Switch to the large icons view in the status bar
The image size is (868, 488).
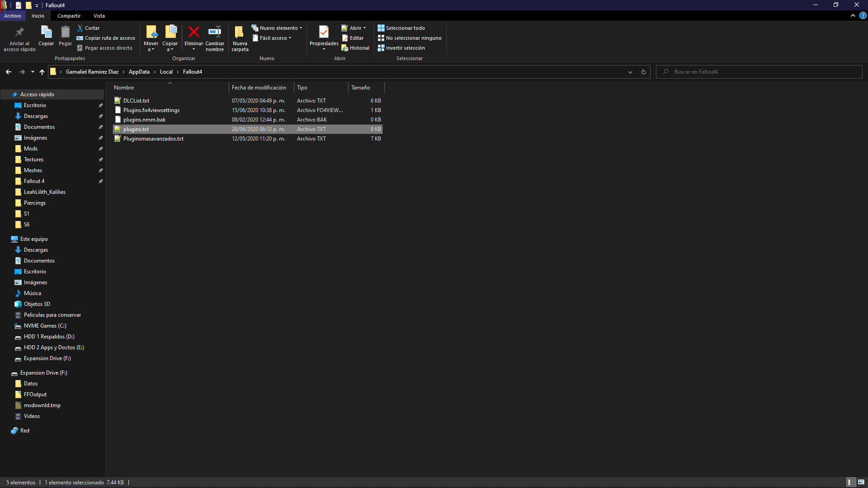pyautogui.click(x=861, y=482)
